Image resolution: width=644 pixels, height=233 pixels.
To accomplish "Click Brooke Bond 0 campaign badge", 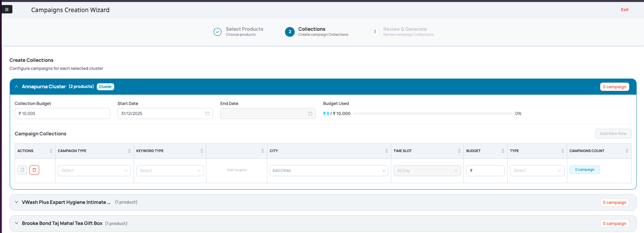I will (x=615, y=224).
